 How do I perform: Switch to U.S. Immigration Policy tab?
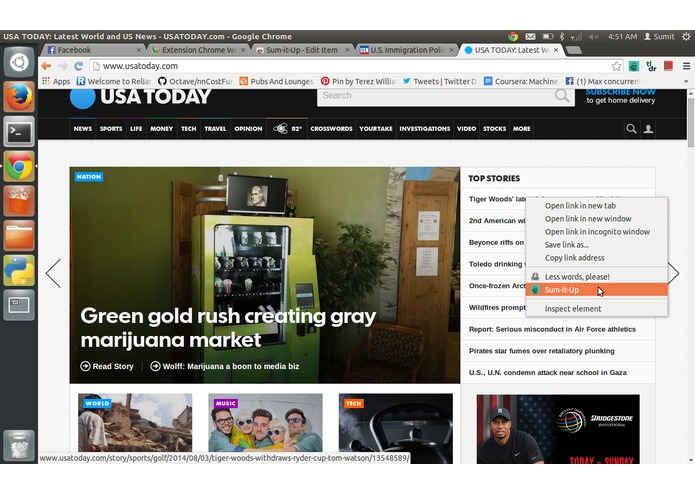(407, 50)
